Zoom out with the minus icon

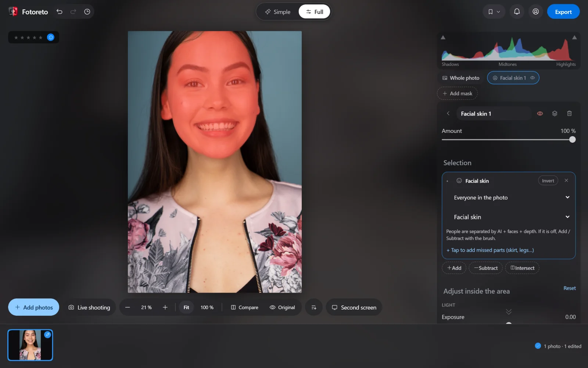click(128, 307)
